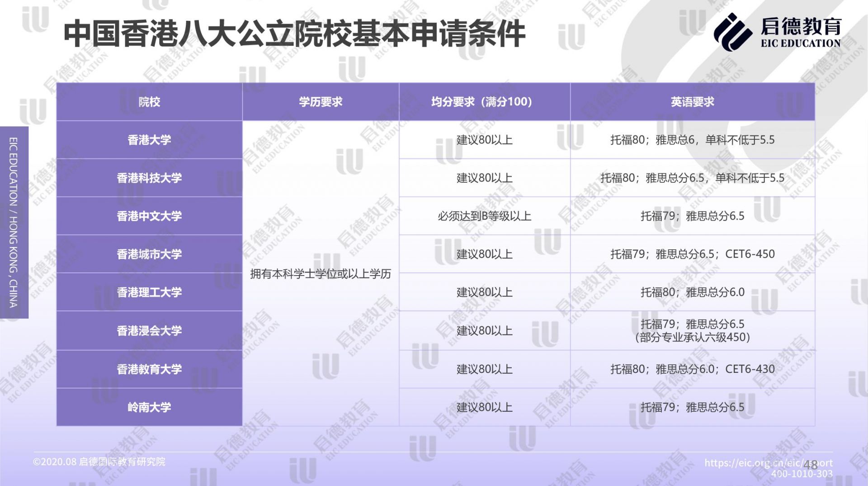Click 托福80；雅思总分6.5，单科不低于5.5 cell
Screen dimensions: 868x486
coord(693,178)
